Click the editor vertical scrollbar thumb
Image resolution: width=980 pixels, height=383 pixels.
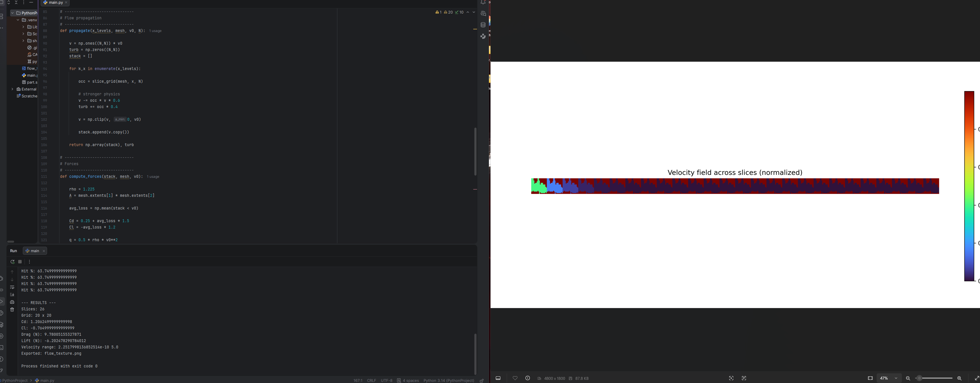pos(475,151)
